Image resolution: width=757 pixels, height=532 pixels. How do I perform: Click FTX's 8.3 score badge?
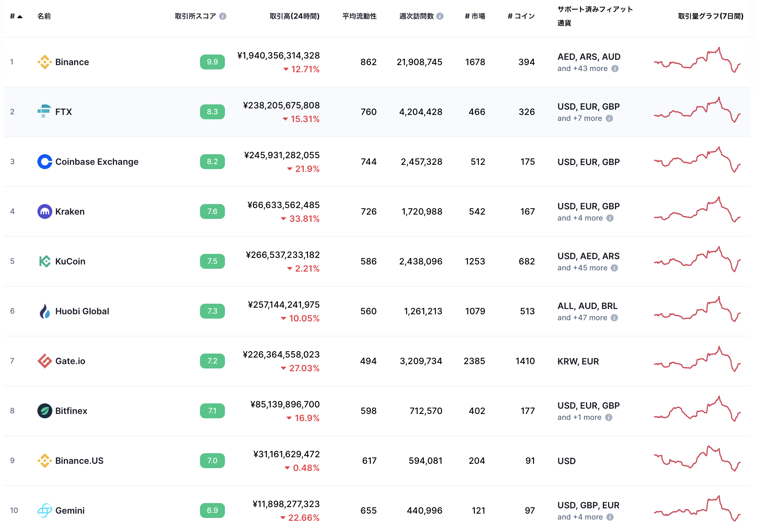(212, 112)
